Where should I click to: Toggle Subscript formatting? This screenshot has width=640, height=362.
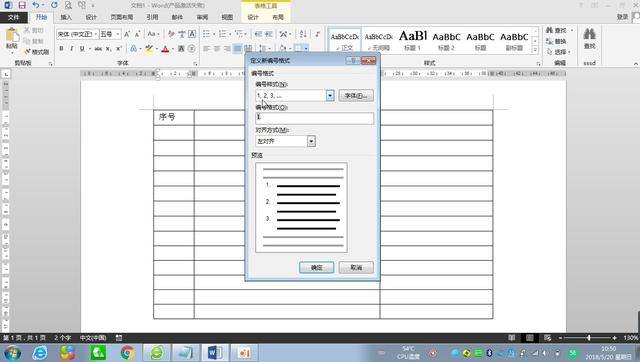pos(108,49)
